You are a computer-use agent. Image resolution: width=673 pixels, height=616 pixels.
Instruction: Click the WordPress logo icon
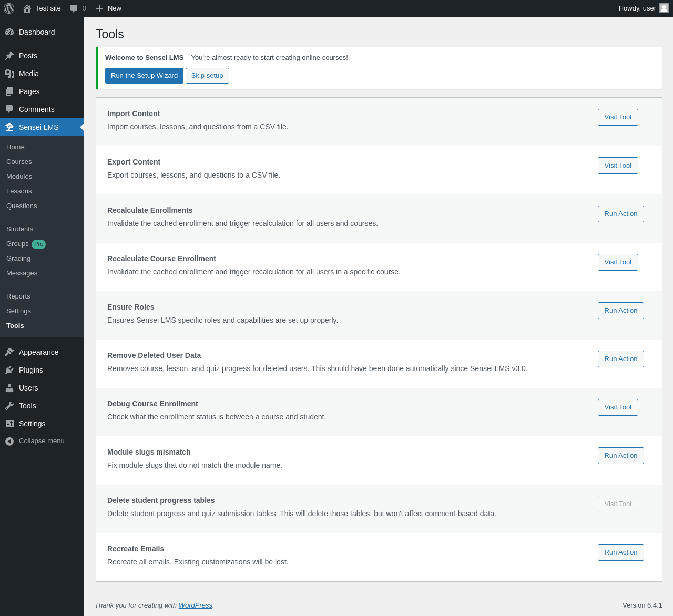pyautogui.click(x=9, y=8)
